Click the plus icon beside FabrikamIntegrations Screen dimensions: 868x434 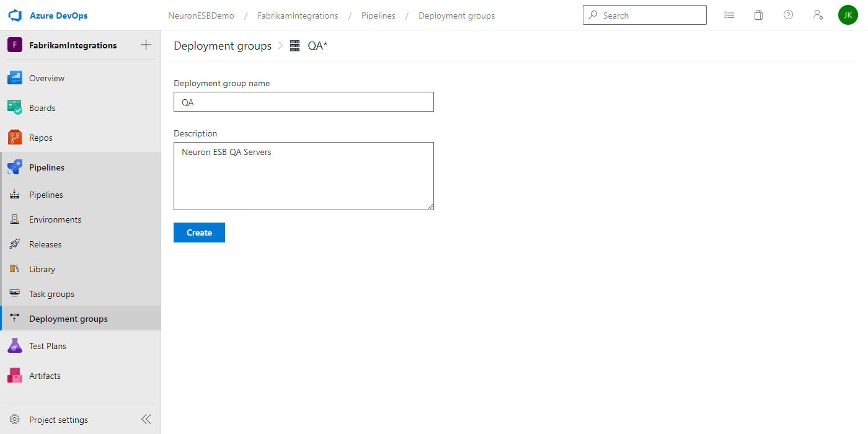(x=146, y=45)
